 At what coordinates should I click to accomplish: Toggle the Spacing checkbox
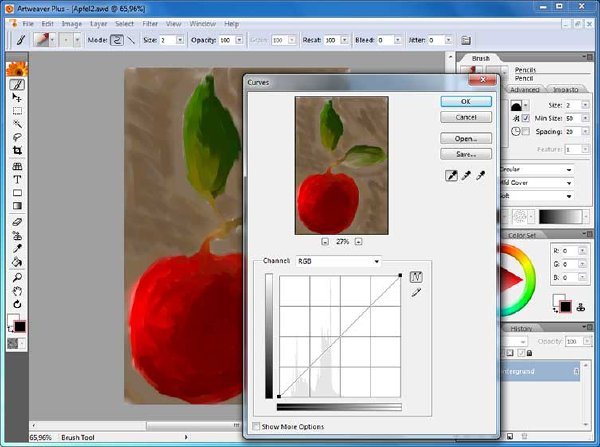pos(526,131)
